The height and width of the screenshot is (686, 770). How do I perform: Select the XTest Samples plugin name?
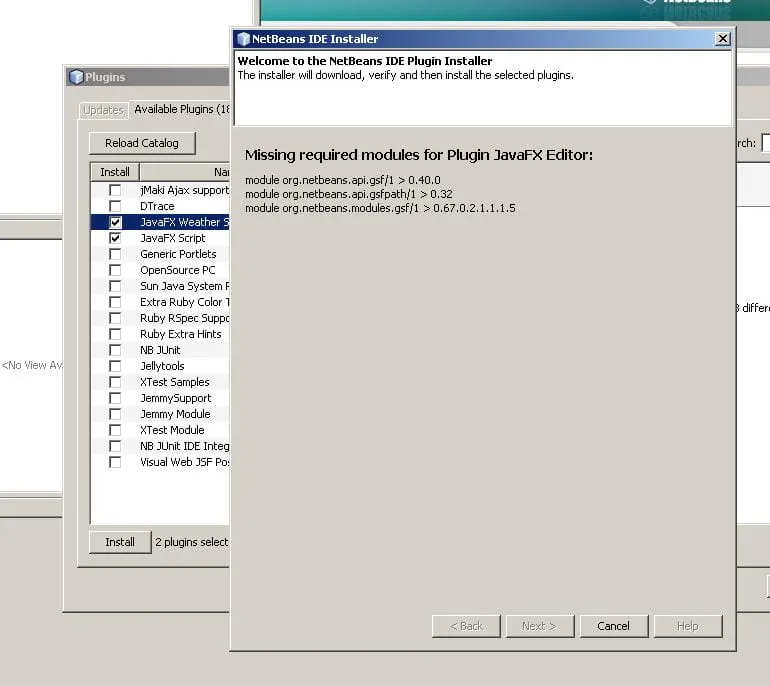[x=175, y=382]
